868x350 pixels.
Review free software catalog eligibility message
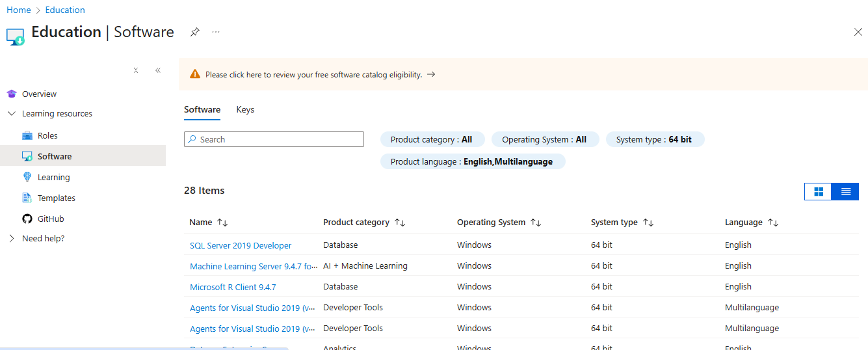pyautogui.click(x=313, y=75)
